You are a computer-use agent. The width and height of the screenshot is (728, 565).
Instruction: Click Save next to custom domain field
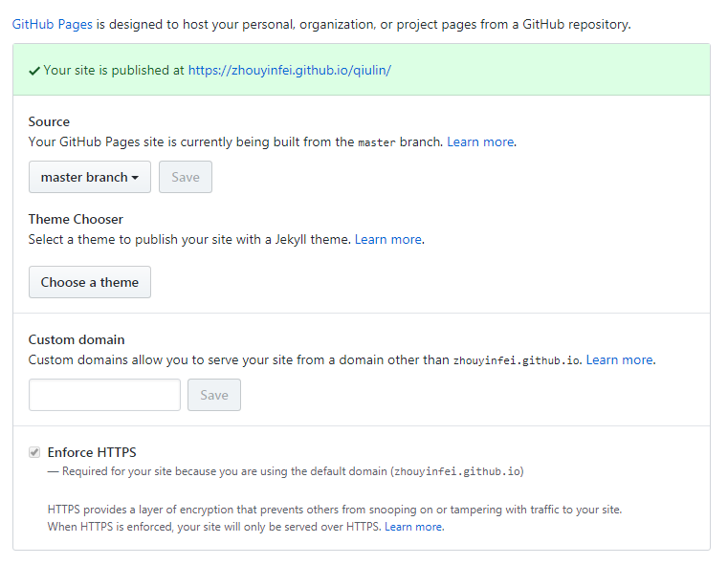coord(214,395)
